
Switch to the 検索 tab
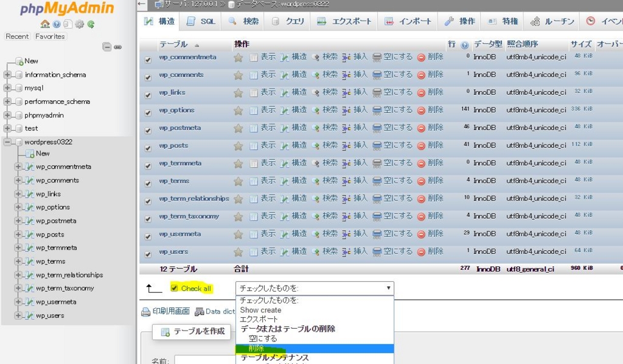(243, 21)
